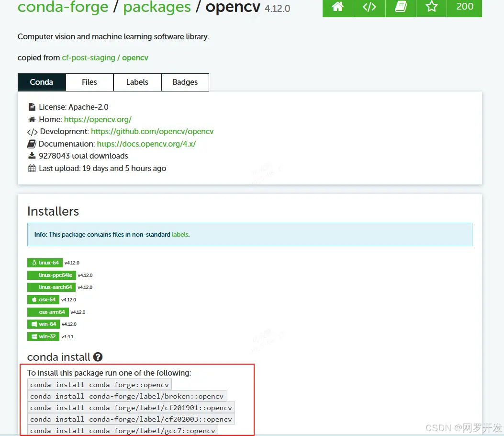The image size is (504, 436).
Task: Open the GitHub opencv development link
Action: 152,132
